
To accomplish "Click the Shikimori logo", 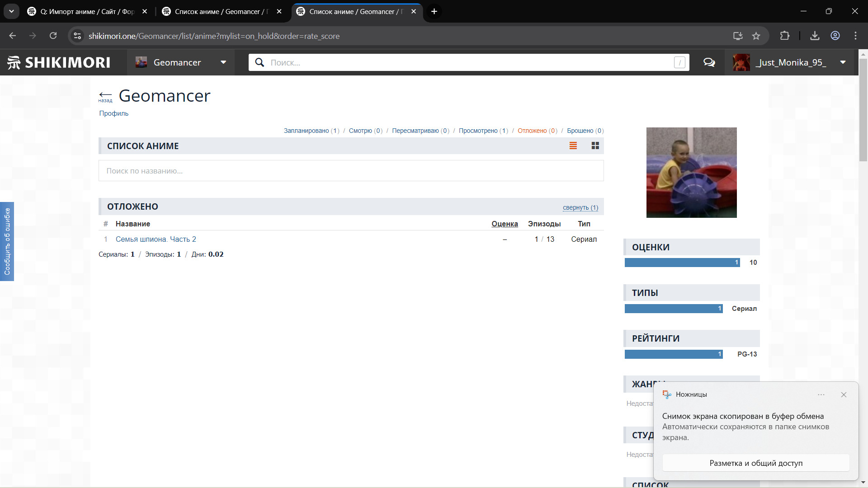I will (59, 62).
